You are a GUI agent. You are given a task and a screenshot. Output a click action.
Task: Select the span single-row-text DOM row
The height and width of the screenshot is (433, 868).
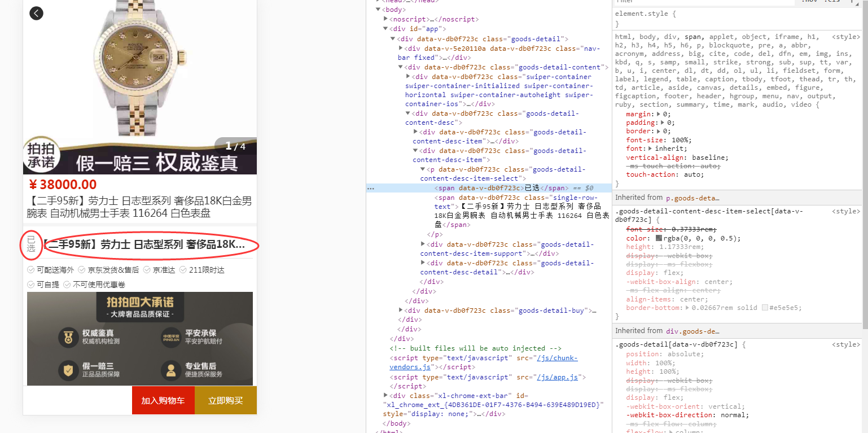click(x=522, y=211)
